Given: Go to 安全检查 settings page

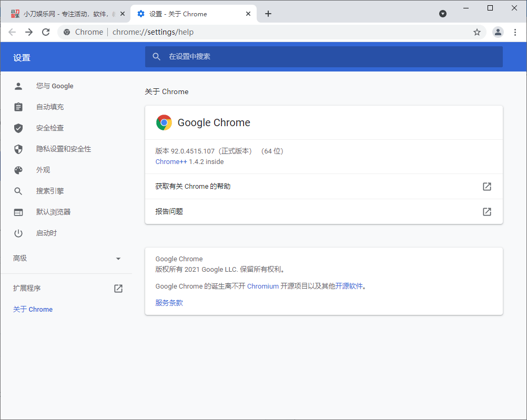Looking at the screenshot, I should pyautogui.click(x=50, y=128).
